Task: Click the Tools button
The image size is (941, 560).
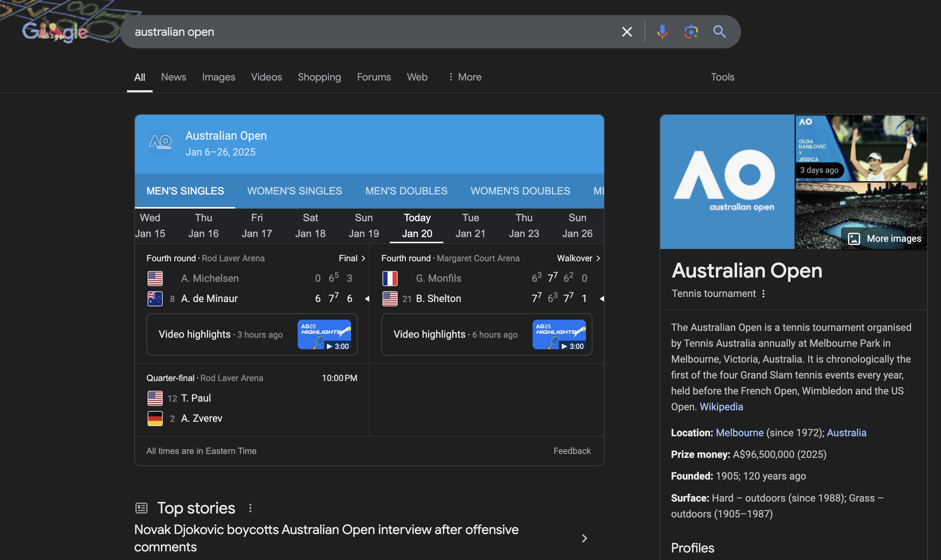Action: [722, 77]
